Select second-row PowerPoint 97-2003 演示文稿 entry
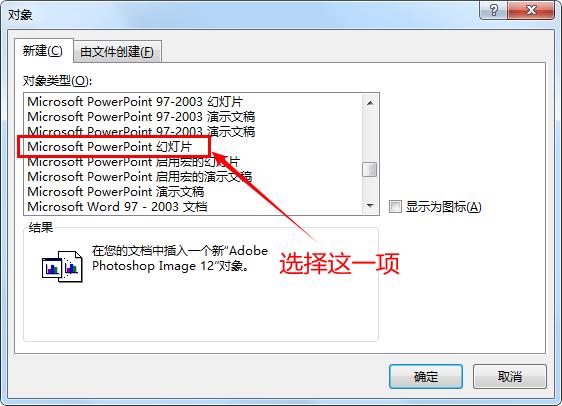This screenshot has height=406, width=562. click(141, 117)
